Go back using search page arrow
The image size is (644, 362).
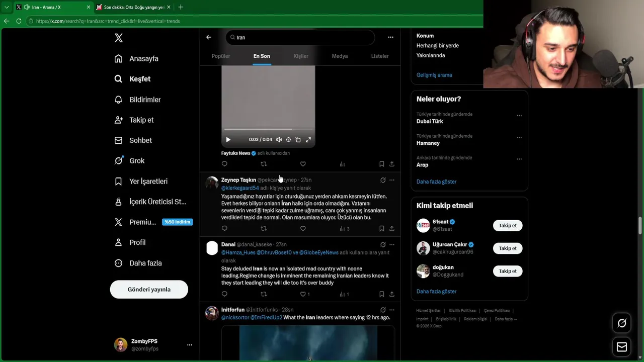(x=209, y=37)
